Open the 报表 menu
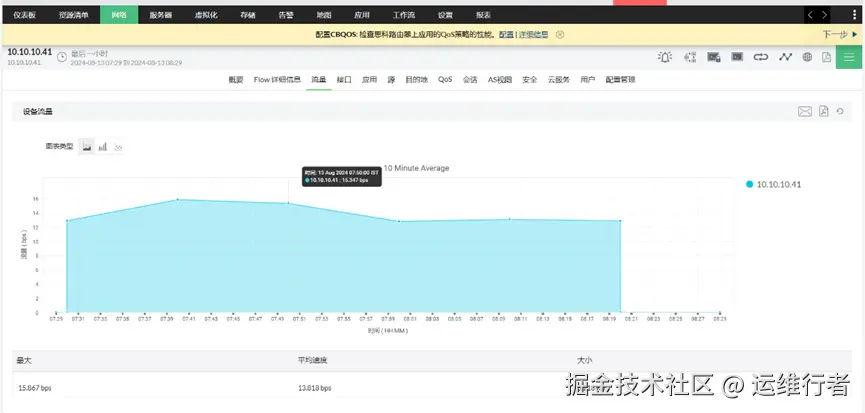This screenshot has width=865, height=413. click(483, 15)
